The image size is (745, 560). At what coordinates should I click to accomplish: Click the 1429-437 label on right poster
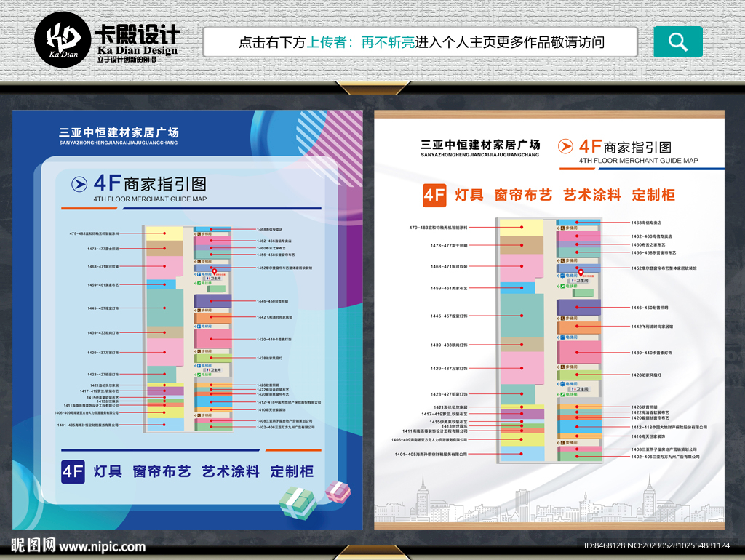449,369
